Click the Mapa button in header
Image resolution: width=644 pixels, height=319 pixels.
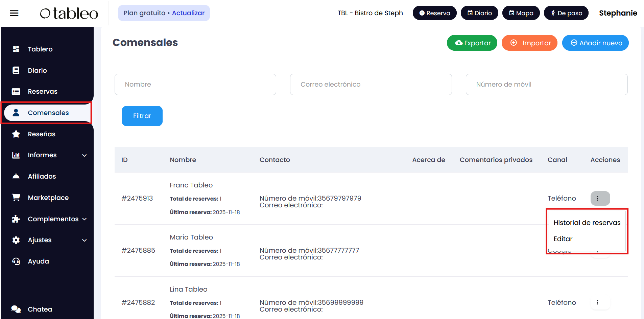click(521, 13)
